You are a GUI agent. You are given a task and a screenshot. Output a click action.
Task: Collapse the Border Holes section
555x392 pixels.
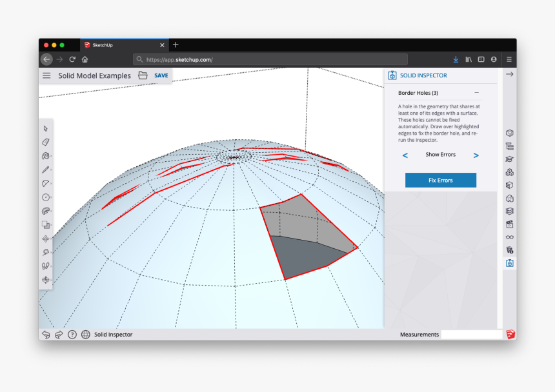click(476, 93)
